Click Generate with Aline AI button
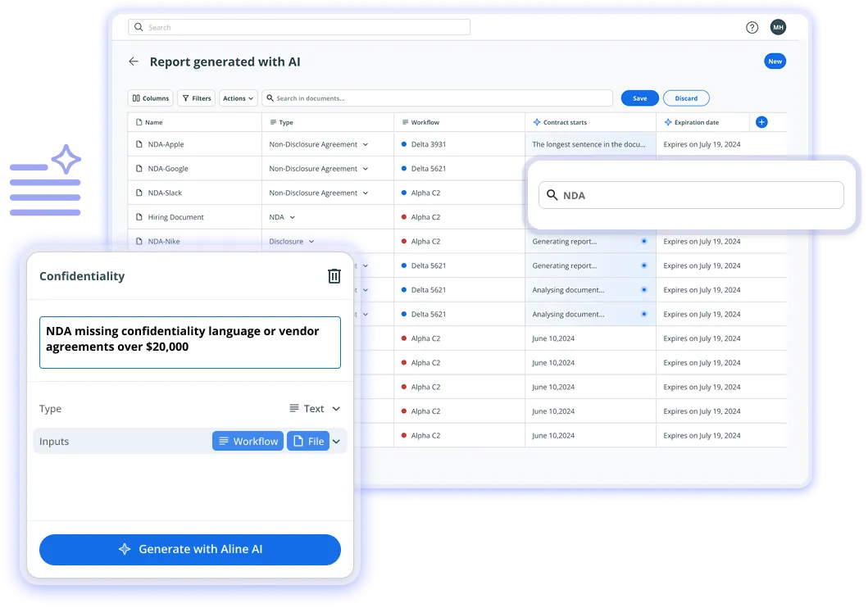868x608 pixels. click(x=190, y=549)
